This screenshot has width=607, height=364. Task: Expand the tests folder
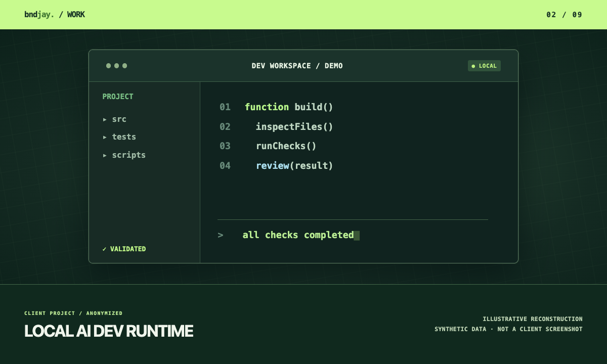point(119,137)
